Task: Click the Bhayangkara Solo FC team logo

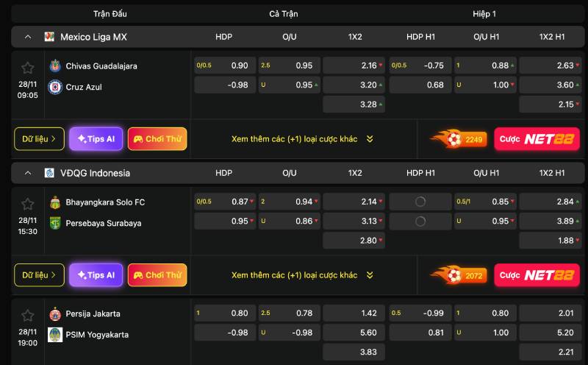Action: coord(54,202)
